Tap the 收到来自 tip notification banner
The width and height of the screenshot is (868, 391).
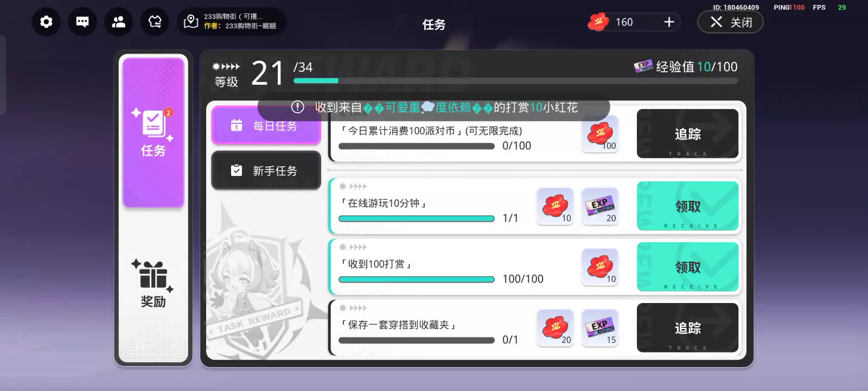pyautogui.click(x=434, y=108)
